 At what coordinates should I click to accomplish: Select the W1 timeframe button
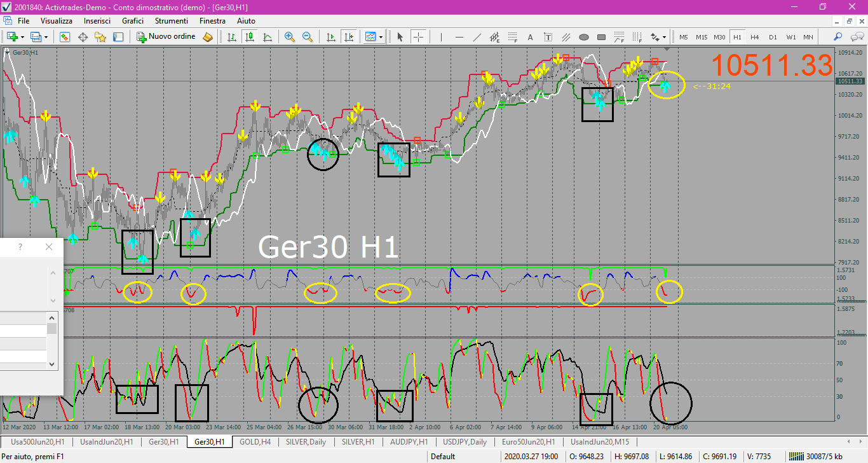pos(790,37)
